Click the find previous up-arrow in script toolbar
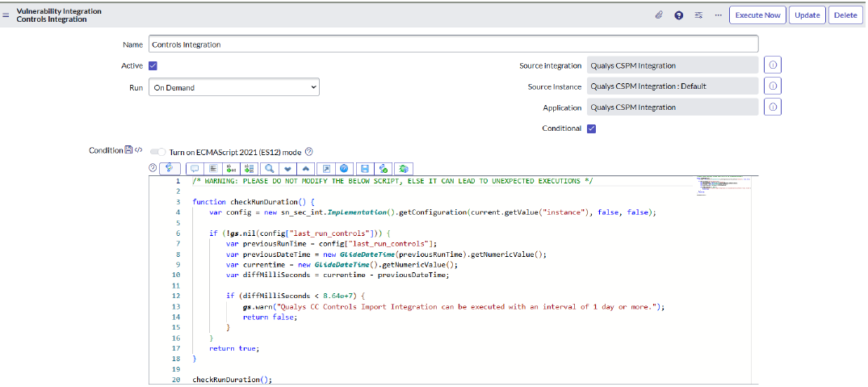 coord(305,168)
